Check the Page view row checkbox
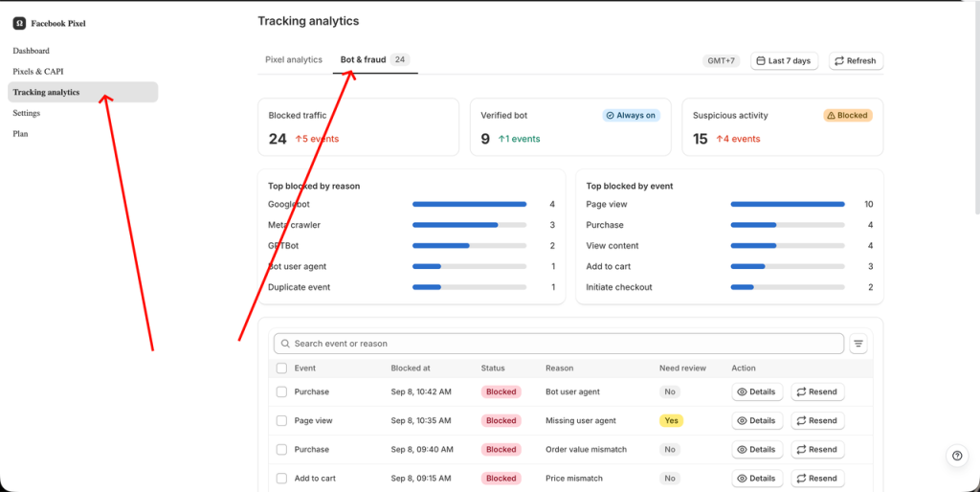 [x=282, y=421]
